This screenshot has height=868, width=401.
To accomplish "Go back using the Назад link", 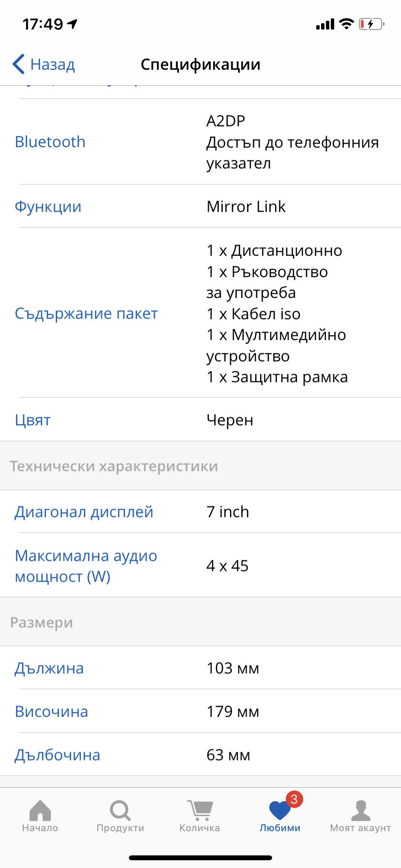I will tap(52, 64).
